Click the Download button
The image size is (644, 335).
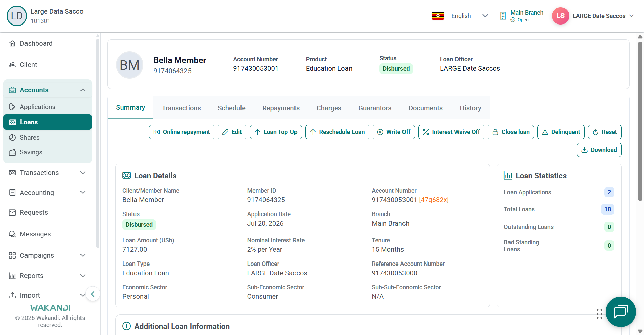tap(599, 150)
